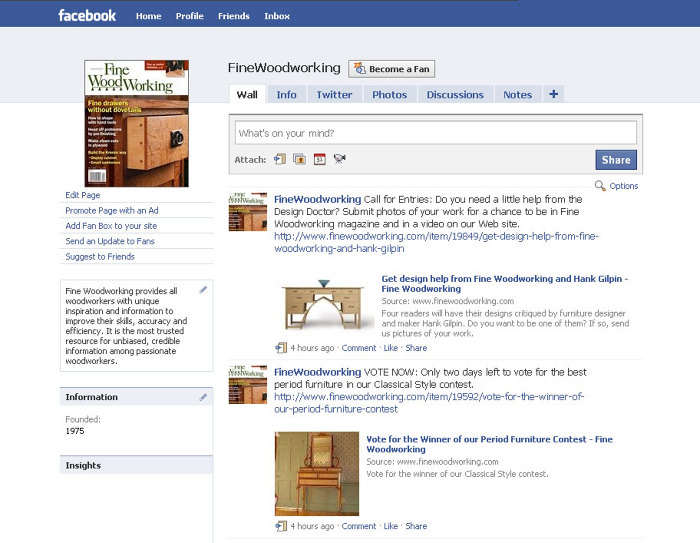The width and height of the screenshot is (700, 543).
Task: Focus the What's on your mind field
Action: click(436, 133)
